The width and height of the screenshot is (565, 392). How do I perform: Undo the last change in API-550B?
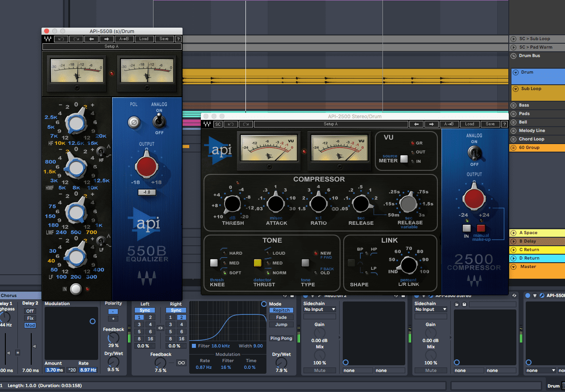61,39
